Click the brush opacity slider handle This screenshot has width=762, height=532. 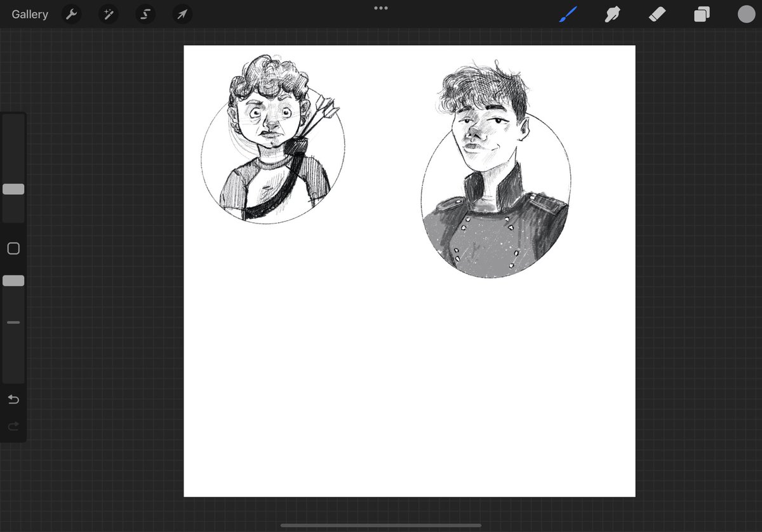13,281
